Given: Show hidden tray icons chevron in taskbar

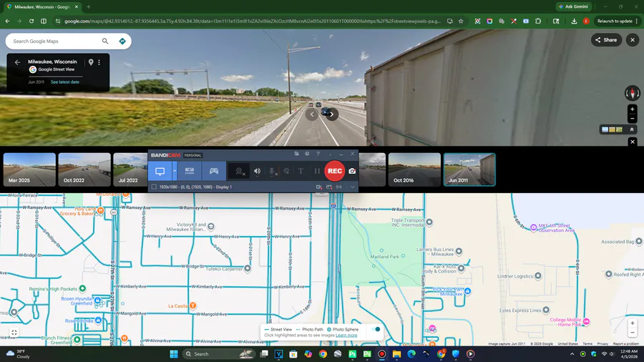Looking at the screenshot, I should pos(572,354).
